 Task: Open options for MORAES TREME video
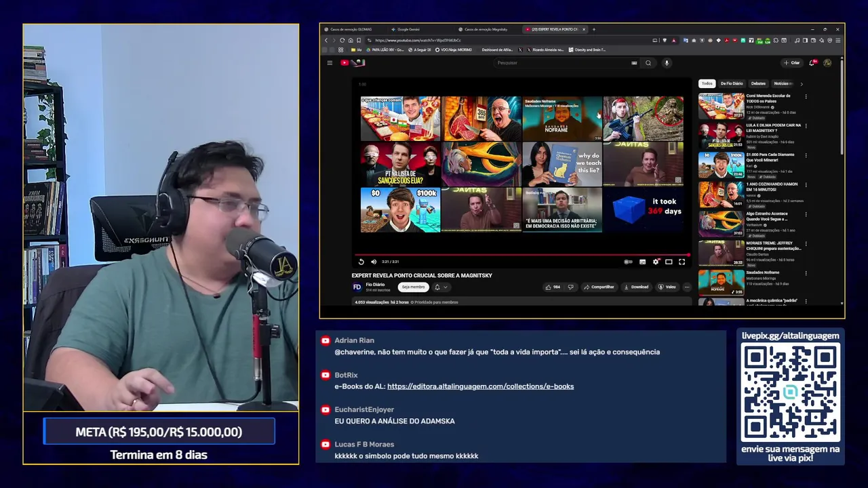(806, 243)
